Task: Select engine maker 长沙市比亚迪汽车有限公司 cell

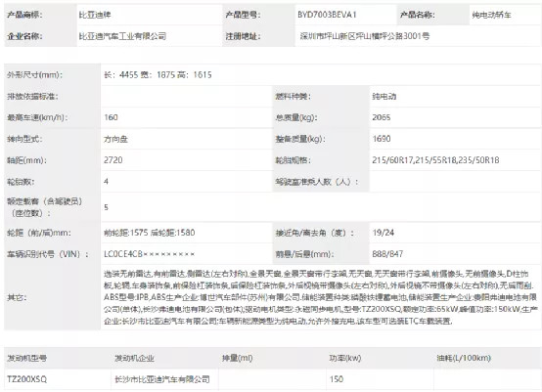Action: click(162, 379)
